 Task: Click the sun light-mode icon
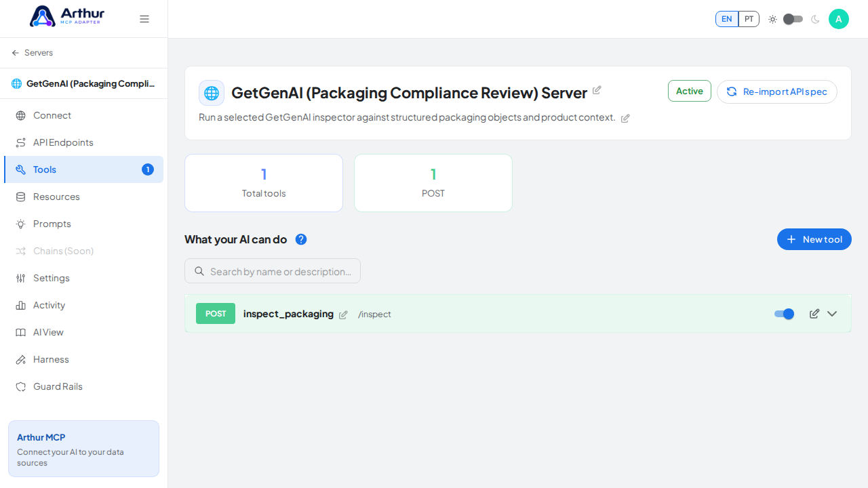(772, 19)
